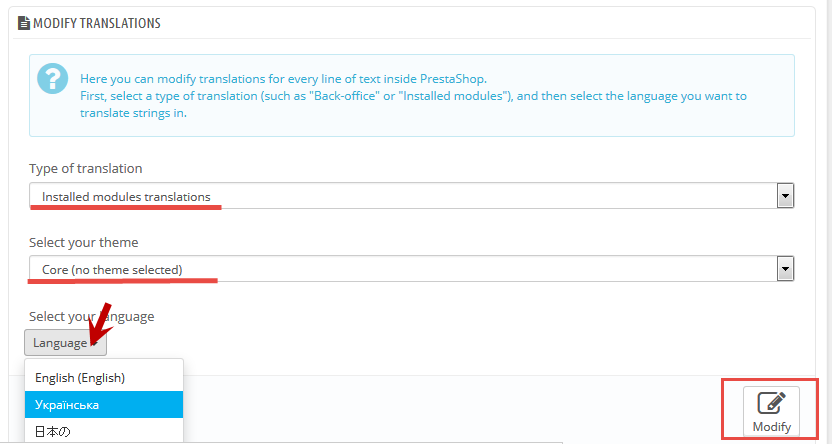
Task: Click the help sentence mentioning PrestaShop
Action: pos(283,79)
